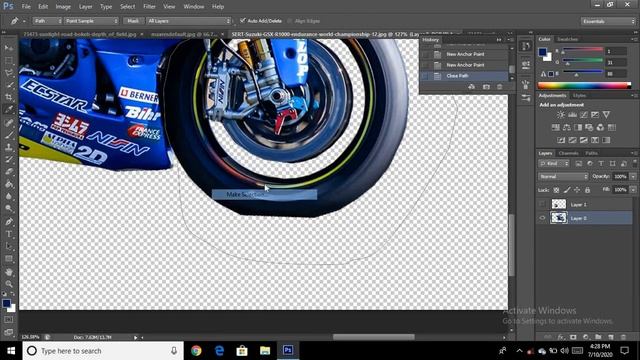Select Layer 0 in Layers panel
The height and width of the screenshot is (360, 640).
point(584,218)
